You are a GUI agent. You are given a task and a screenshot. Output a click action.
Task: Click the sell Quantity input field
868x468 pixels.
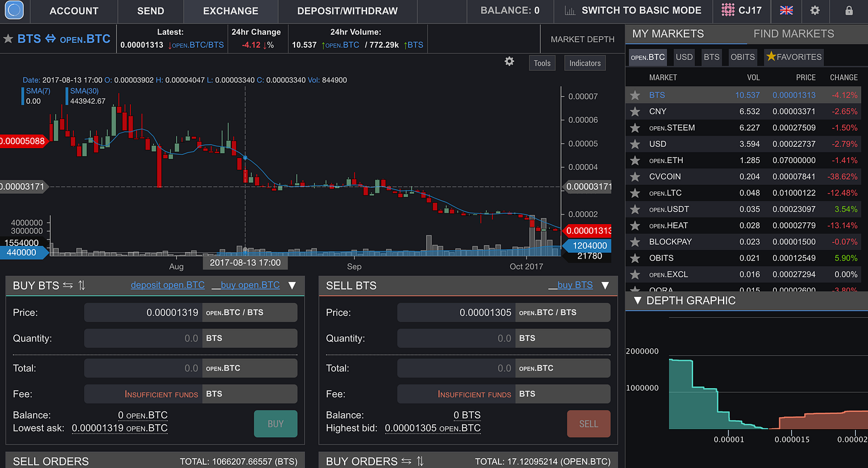pos(456,338)
